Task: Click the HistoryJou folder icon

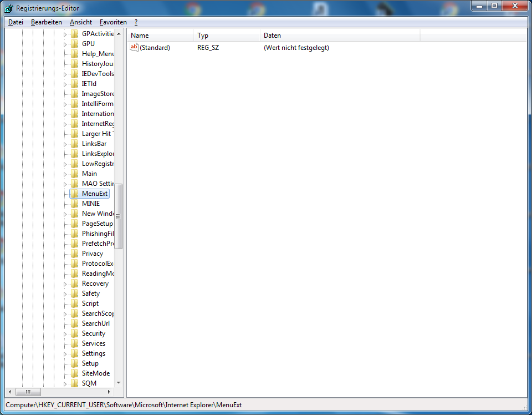Action: 75,63
